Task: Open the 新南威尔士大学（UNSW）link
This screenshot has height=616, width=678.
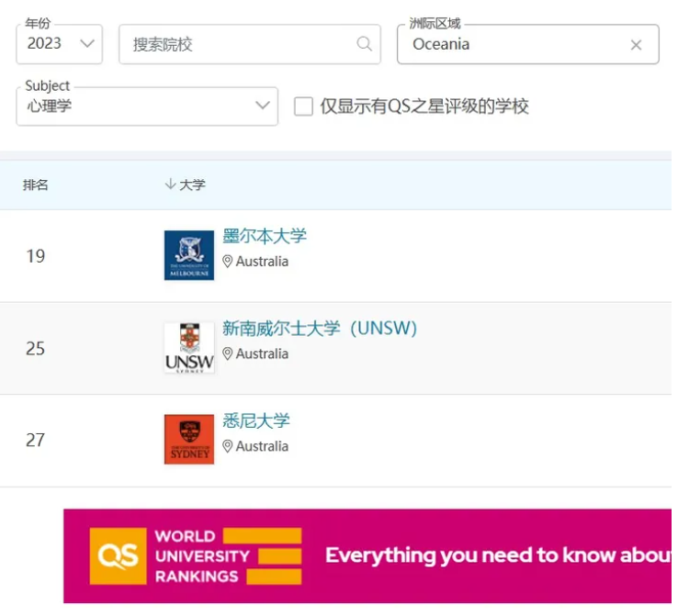Action: click(320, 329)
